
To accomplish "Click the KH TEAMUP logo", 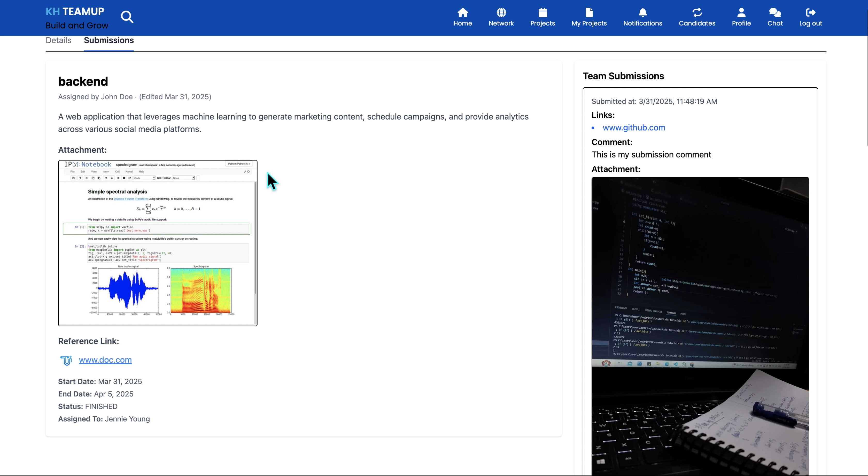I will (x=75, y=11).
